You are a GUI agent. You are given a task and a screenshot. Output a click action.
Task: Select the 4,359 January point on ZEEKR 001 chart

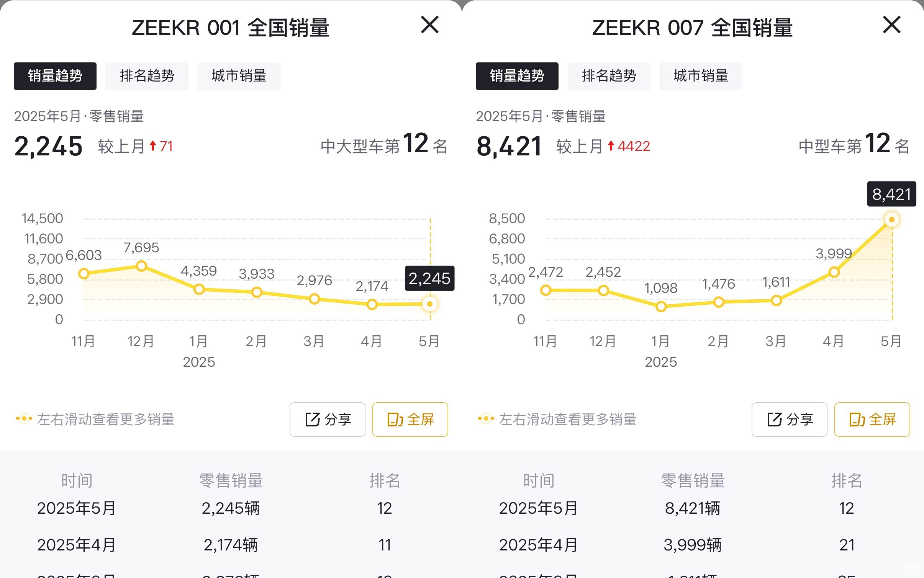(199, 289)
